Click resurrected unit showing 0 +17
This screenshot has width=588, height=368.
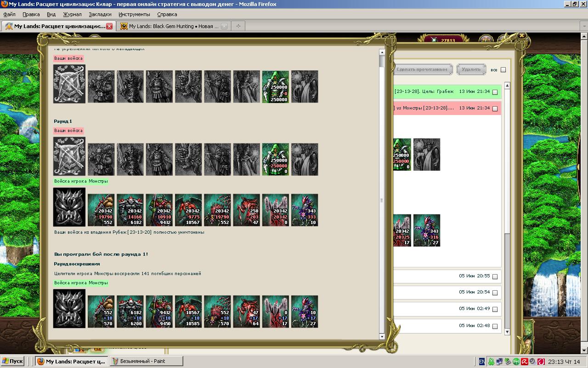276,311
